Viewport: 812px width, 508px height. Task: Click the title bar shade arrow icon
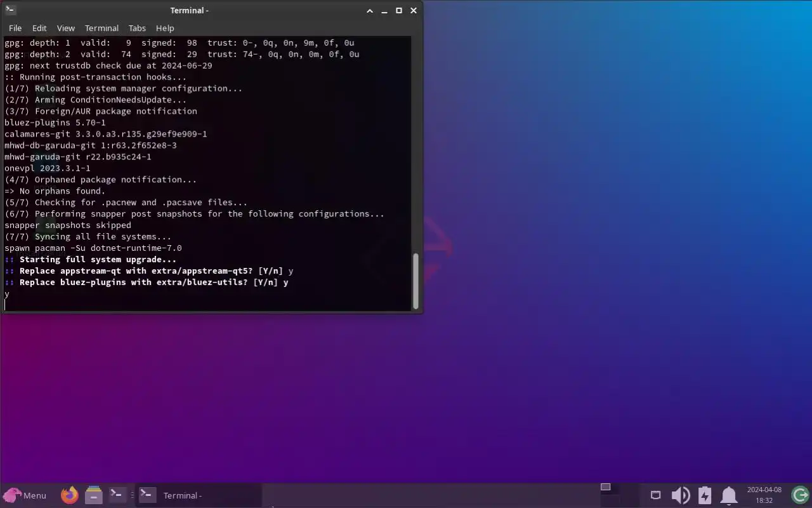370,11
